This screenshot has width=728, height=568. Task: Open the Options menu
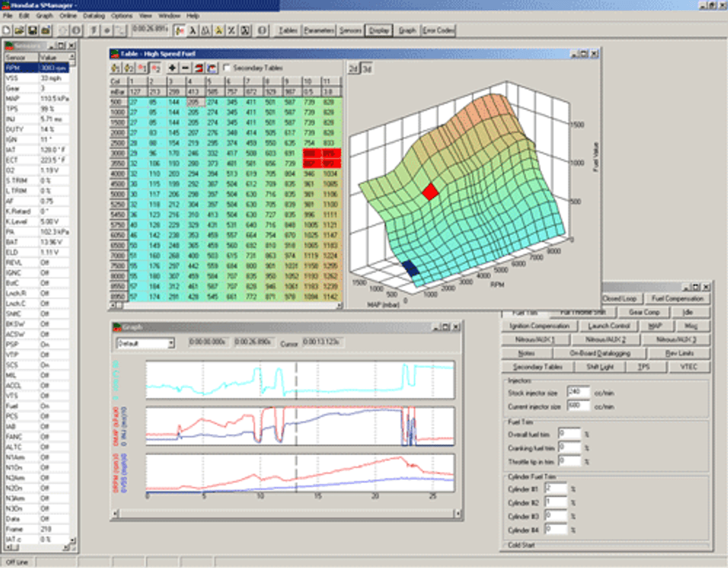pos(121,16)
